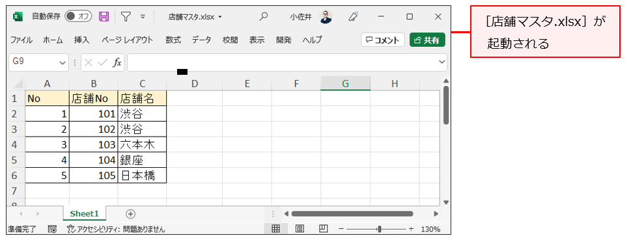
Task: Expand the formula bar chevron
Action: tap(442, 62)
